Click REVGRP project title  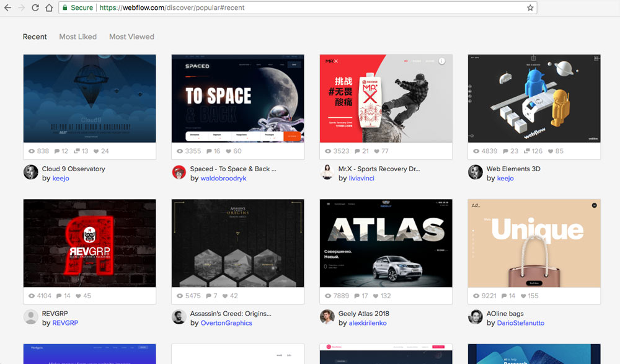[x=55, y=313]
